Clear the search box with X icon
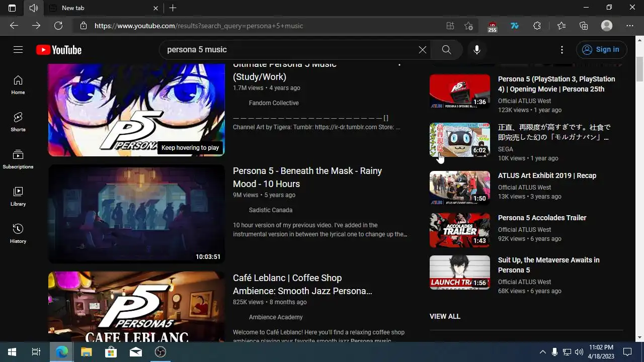Viewport: 644px width, 362px height. 423,50
